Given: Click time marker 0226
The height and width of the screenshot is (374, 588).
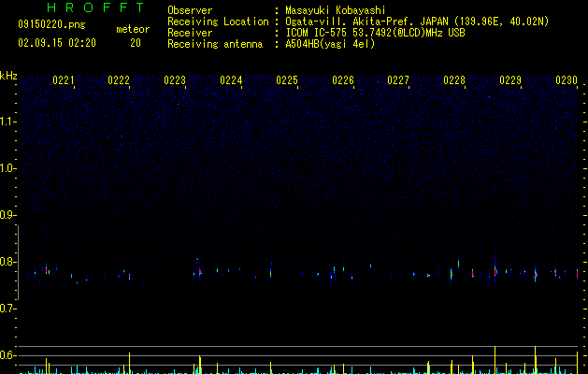Looking at the screenshot, I should coord(343,80).
